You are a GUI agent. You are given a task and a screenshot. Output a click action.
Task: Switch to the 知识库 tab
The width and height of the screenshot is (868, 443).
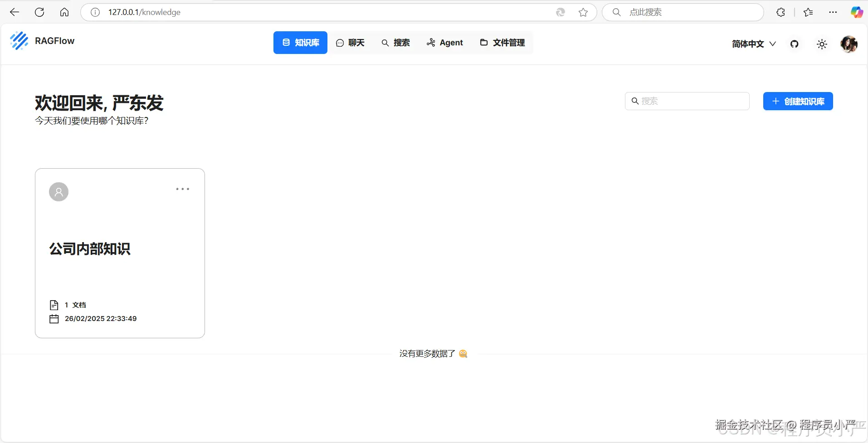click(x=300, y=42)
